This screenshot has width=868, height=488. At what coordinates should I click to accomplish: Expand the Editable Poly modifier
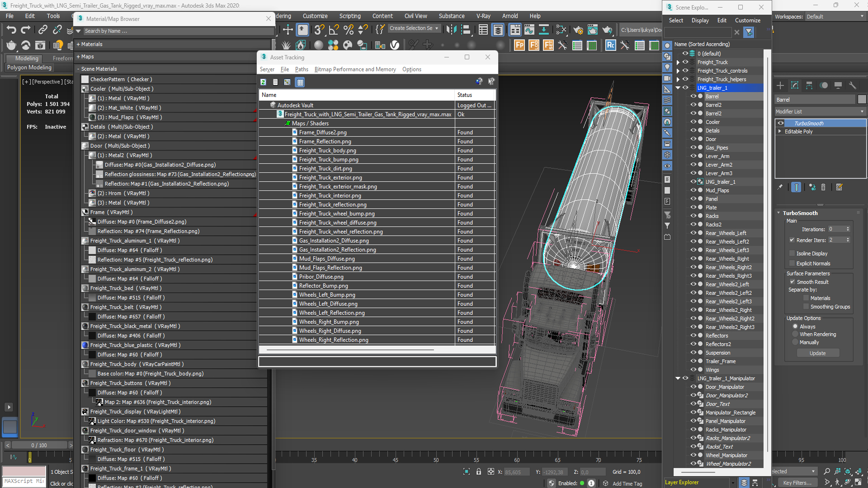(x=780, y=131)
